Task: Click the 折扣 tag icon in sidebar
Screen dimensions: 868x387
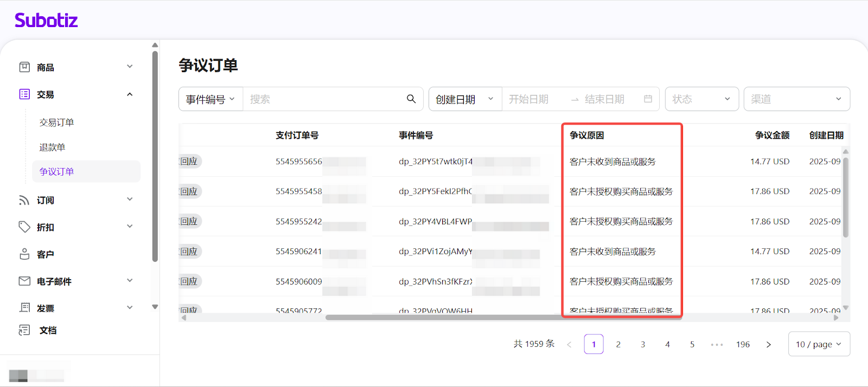Action: 24,227
